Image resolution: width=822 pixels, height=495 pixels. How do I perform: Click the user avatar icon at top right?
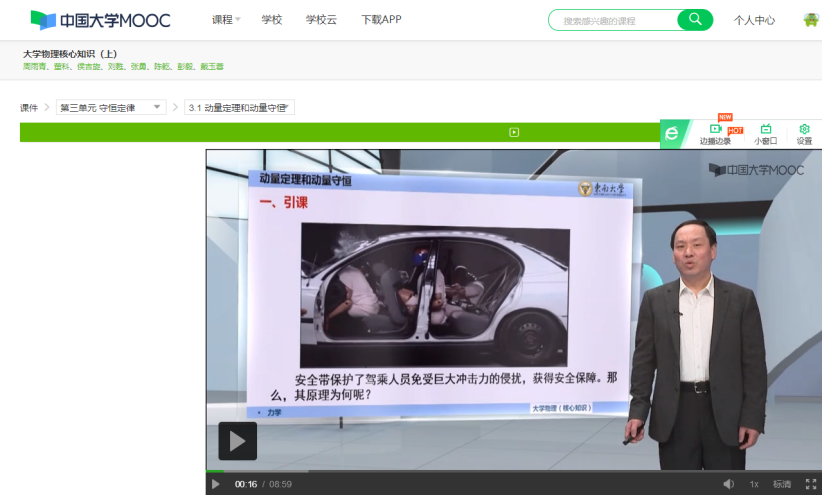pyautogui.click(x=811, y=20)
